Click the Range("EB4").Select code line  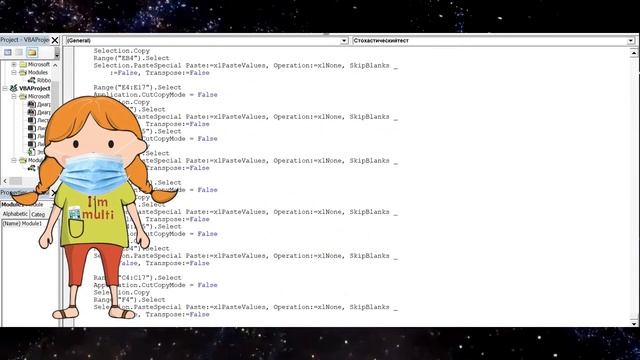point(131,58)
